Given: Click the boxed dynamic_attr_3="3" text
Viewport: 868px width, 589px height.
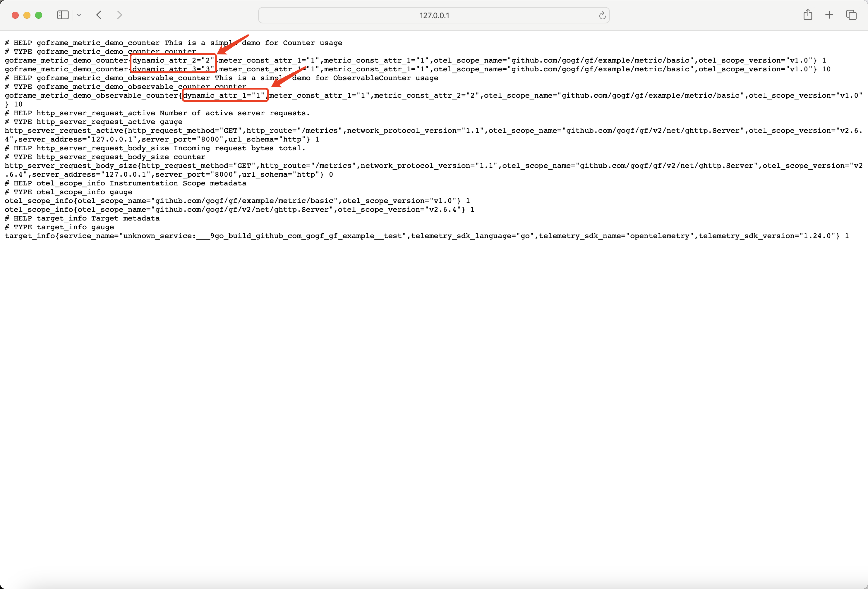Looking at the screenshot, I should coord(173,69).
